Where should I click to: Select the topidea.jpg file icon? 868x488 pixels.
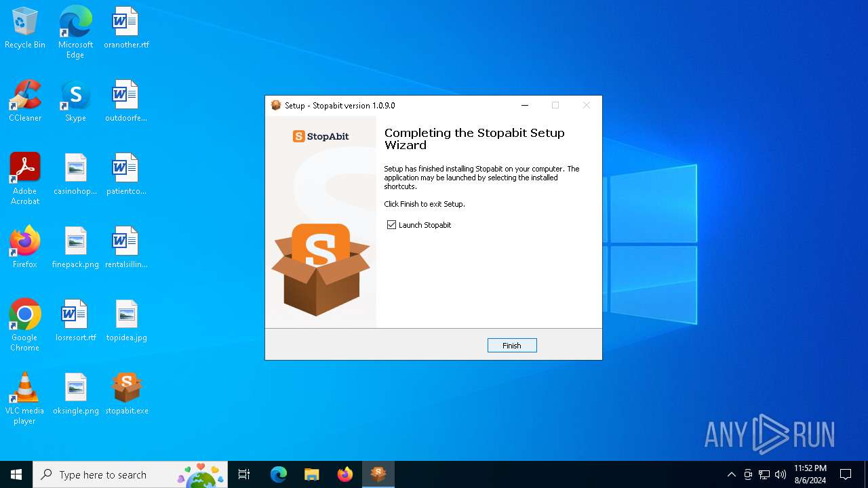126,321
